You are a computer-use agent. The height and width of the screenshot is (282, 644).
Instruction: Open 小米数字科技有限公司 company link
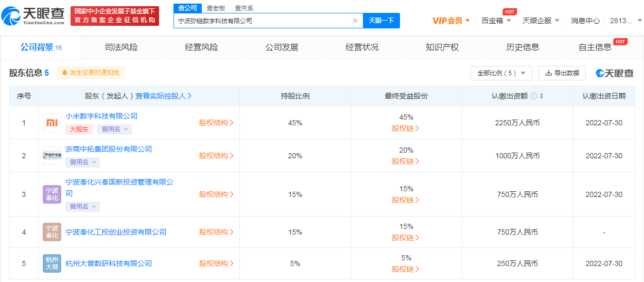pyautogui.click(x=101, y=116)
